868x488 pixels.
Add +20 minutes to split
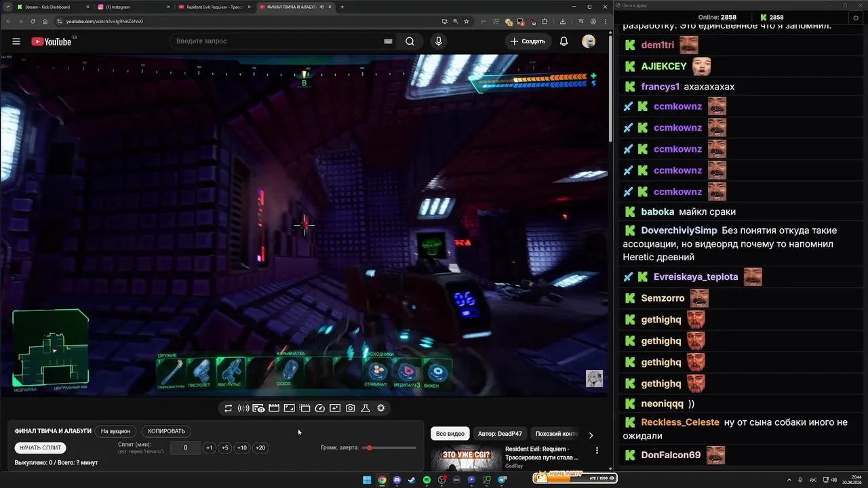pos(260,448)
